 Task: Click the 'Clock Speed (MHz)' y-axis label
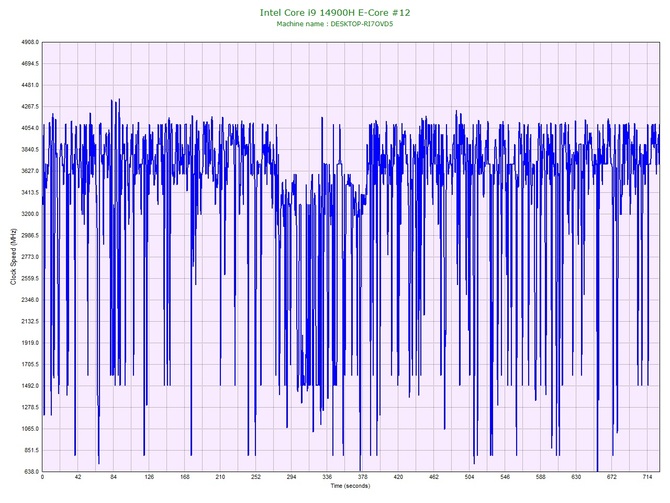coord(13,257)
